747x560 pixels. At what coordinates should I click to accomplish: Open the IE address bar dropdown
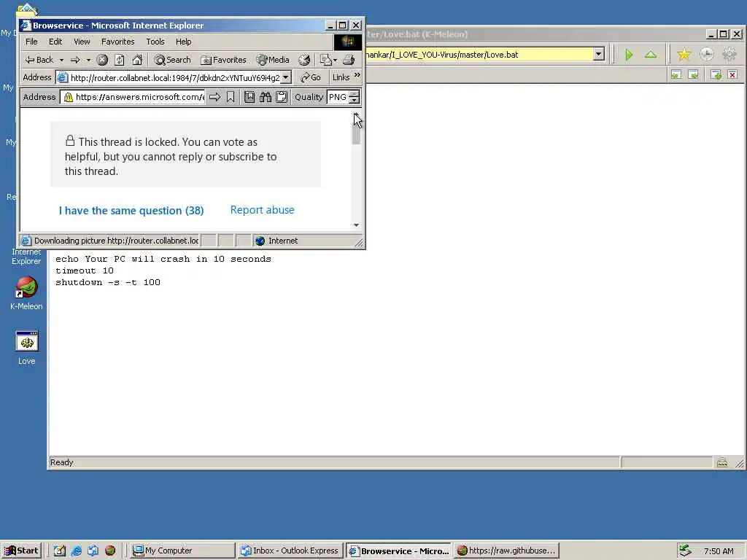tap(285, 77)
